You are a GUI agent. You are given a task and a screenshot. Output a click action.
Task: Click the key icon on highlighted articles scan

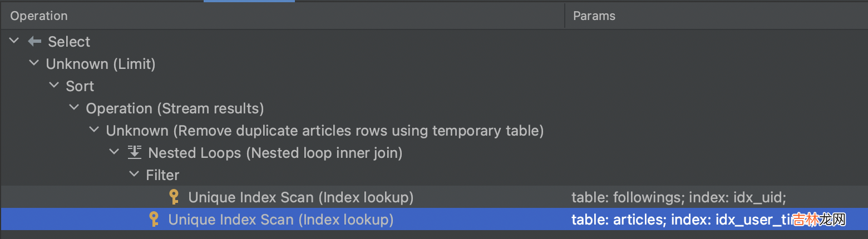coord(154,220)
